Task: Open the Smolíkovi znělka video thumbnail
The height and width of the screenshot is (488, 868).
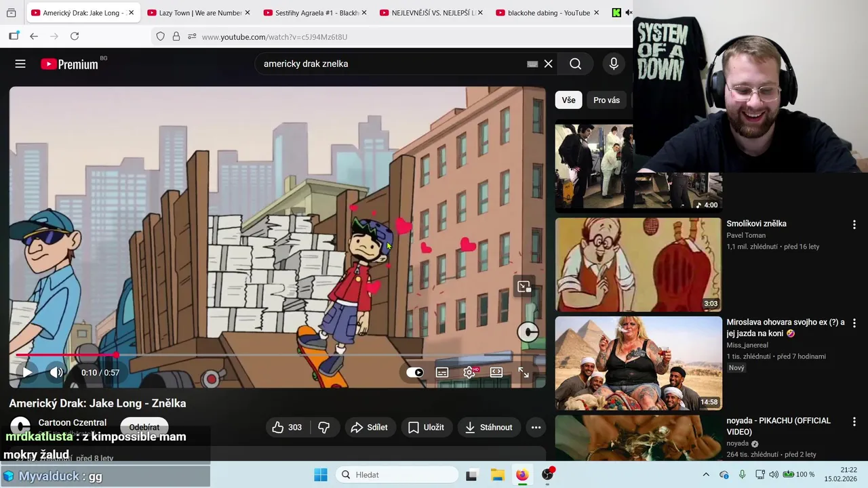Action: coord(638,264)
